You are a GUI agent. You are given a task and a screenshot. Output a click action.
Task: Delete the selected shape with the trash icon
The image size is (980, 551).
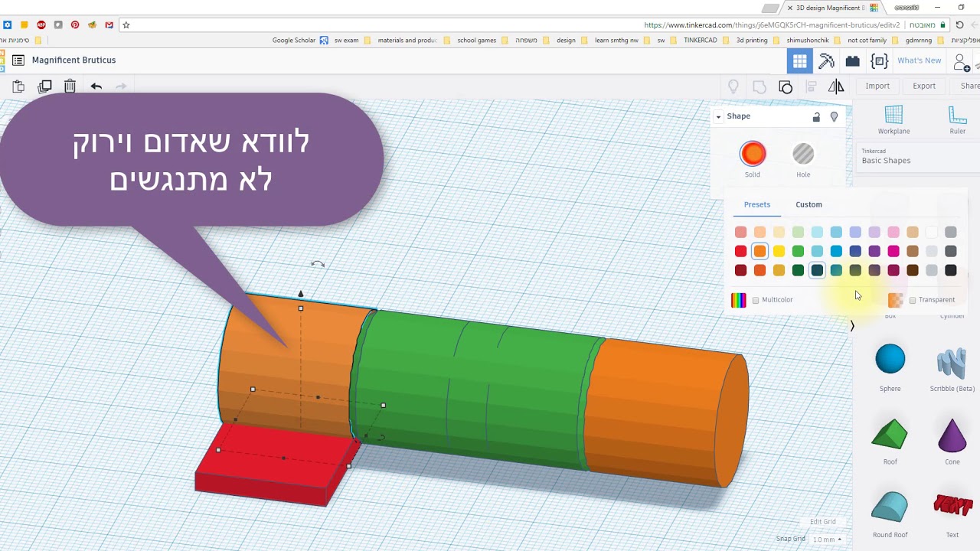[70, 86]
